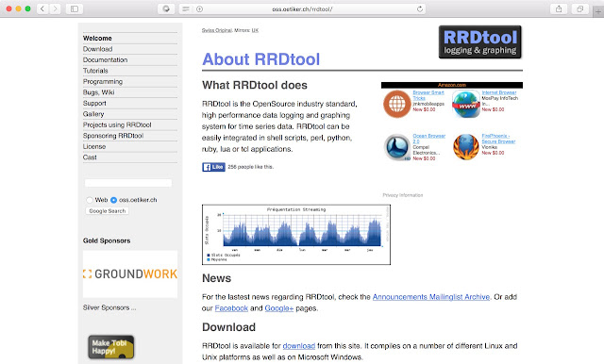Follow the Announcements Mailinglist Archive link

(431, 297)
